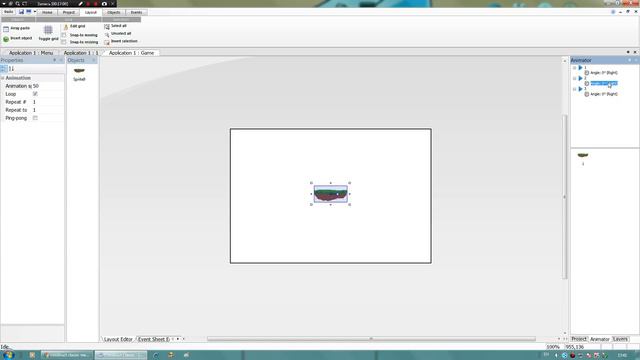The width and height of the screenshot is (640, 360).
Task: Click the play arrow of animation 3
Action: pos(580,89)
